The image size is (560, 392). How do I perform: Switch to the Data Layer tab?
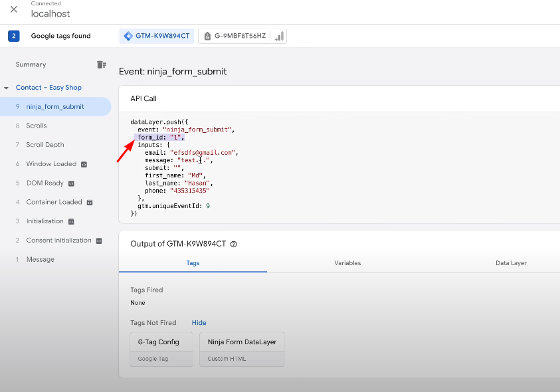click(511, 263)
